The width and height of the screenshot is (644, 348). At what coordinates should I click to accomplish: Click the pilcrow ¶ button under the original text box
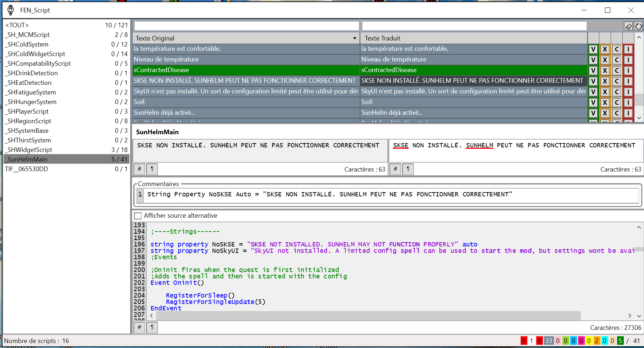[x=152, y=169]
